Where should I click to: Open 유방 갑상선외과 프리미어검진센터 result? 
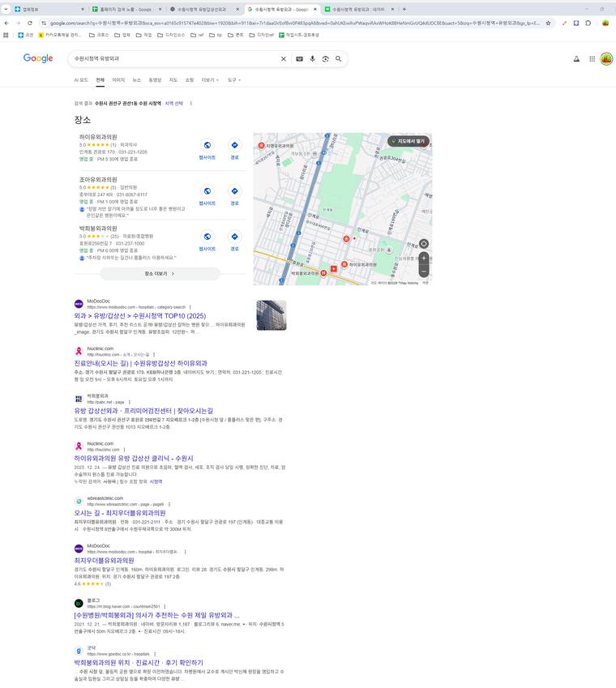coord(143,411)
